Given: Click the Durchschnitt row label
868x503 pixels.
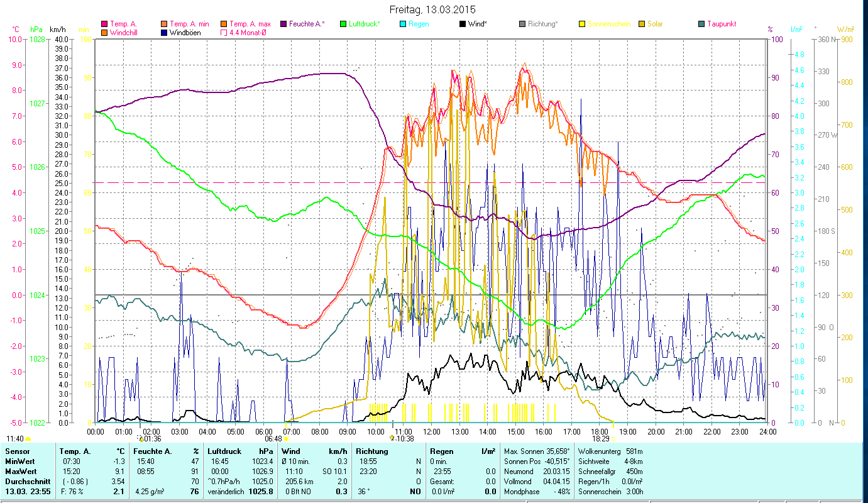Looking at the screenshot, I should click(26, 481).
